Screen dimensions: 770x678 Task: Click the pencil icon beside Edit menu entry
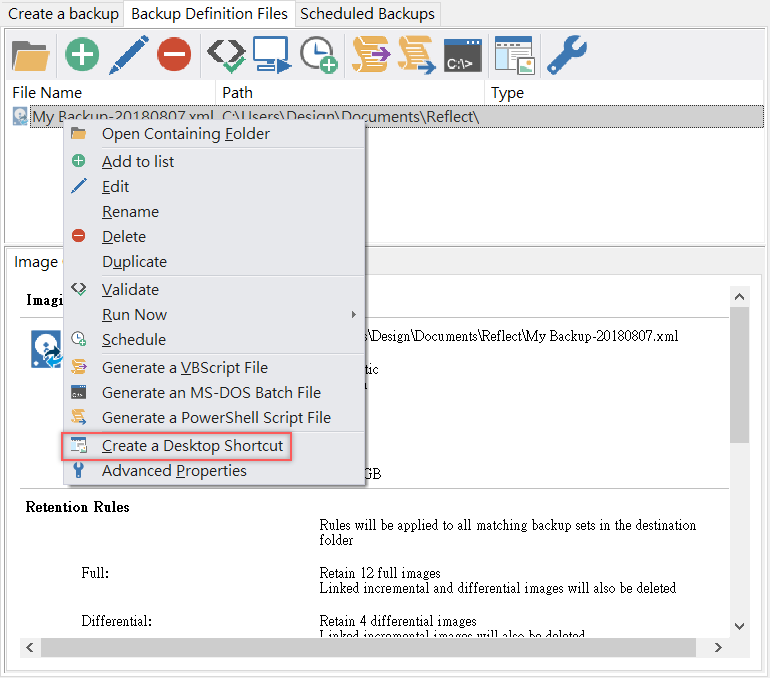[79, 186]
